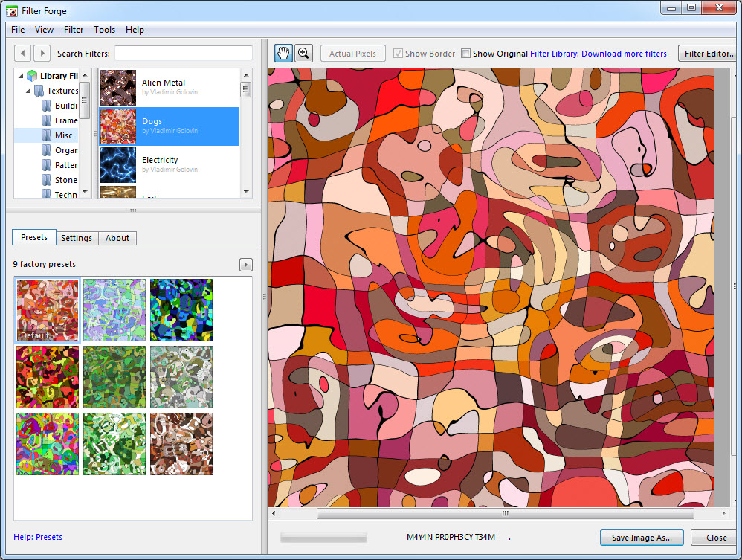The width and height of the screenshot is (742, 560).
Task: Click the filter list scroll up arrow
Action: tap(246, 75)
